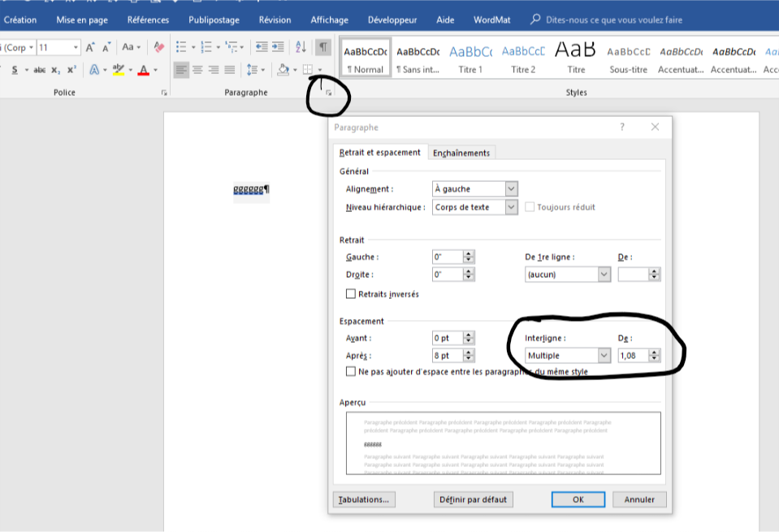The width and height of the screenshot is (779, 532).
Task: Increase the Avant spacing value
Action: click(469, 335)
